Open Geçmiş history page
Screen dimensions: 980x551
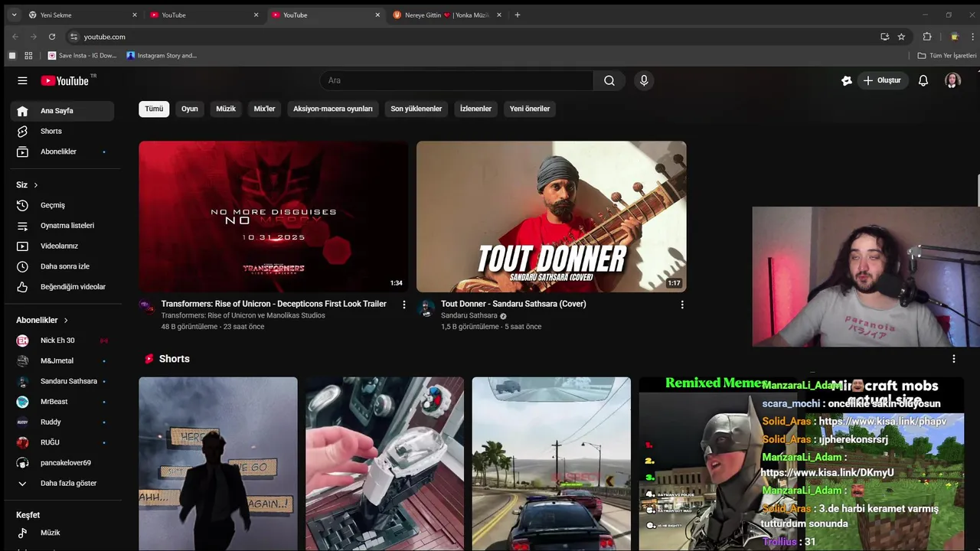click(63, 205)
